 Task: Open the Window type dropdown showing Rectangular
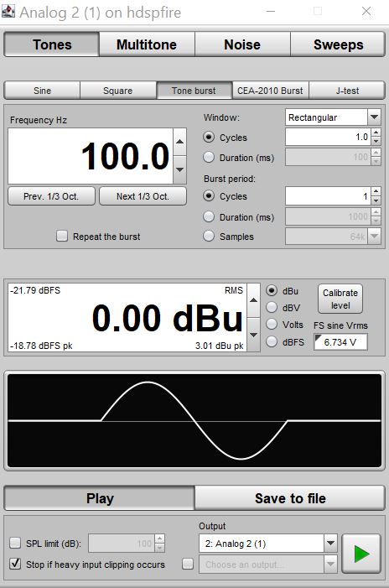point(333,117)
